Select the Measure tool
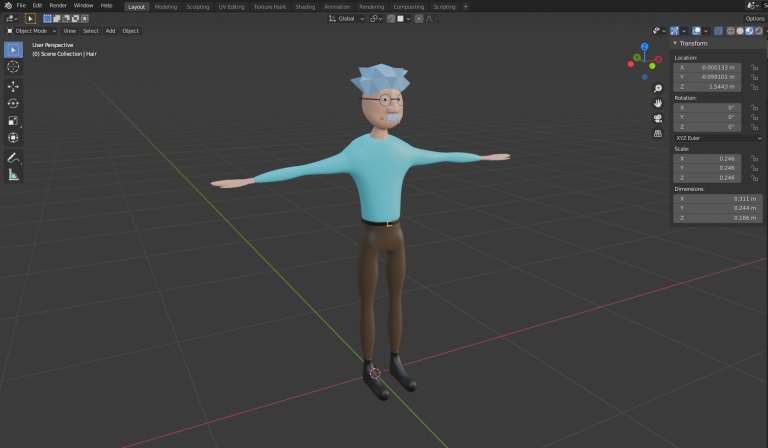Viewport: 768px width, 448px height. coord(13,175)
